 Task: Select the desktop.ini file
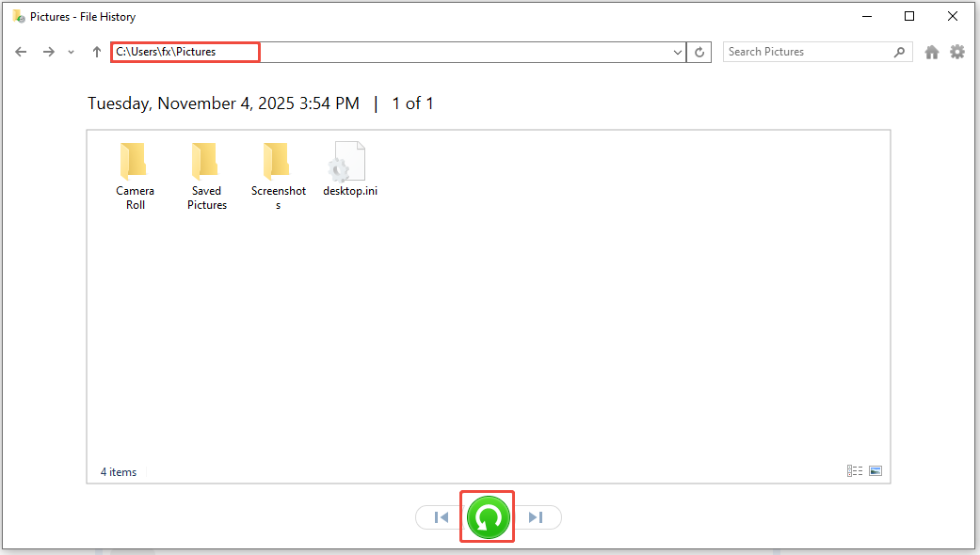(349, 165)
